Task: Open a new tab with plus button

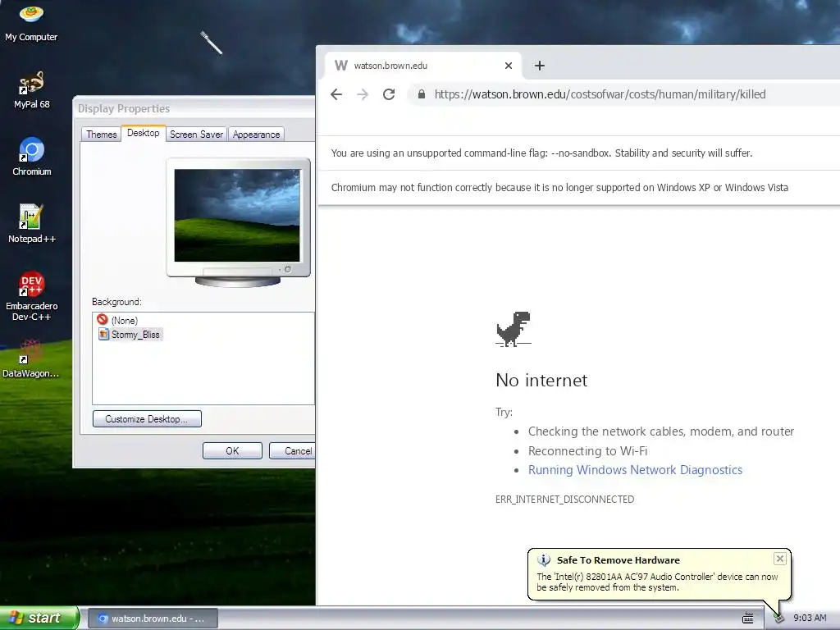Action: coord(540,66)
